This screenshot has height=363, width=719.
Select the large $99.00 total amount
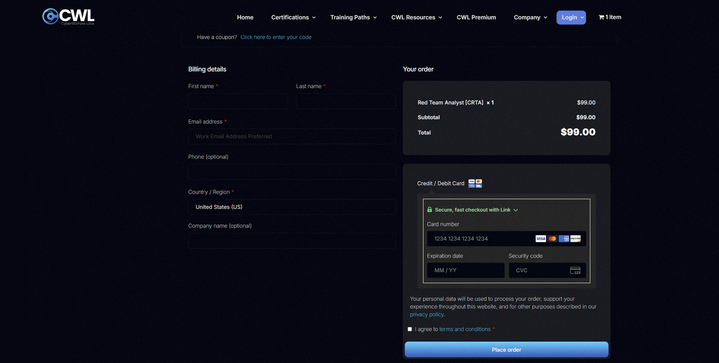pyautogui.click(x=578, y=132)
